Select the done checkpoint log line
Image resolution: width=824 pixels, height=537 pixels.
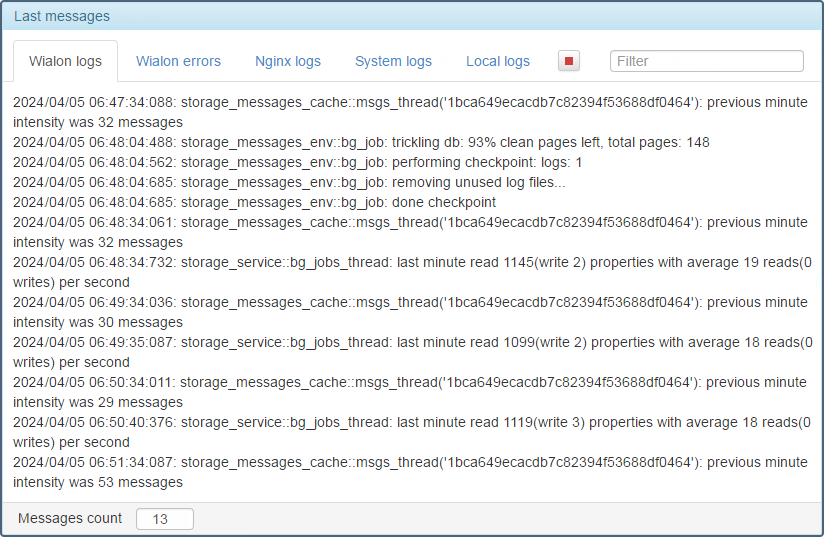point(254,202)
